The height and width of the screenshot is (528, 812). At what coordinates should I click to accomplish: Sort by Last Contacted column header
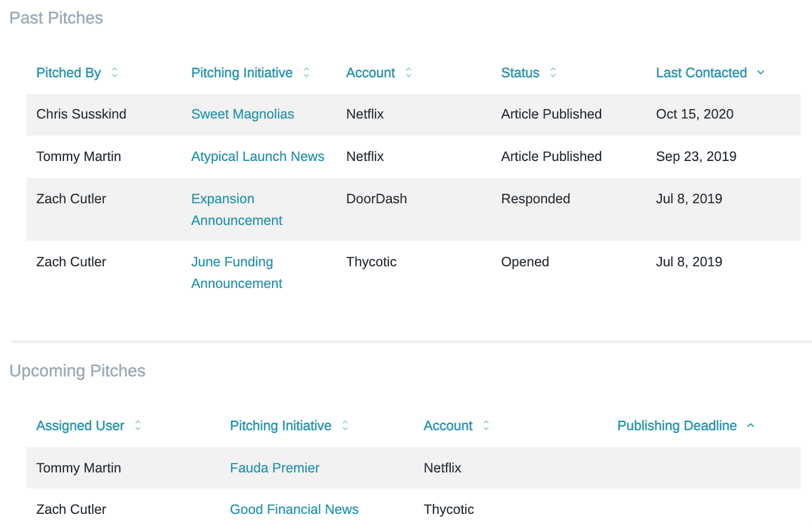(701, 73)
